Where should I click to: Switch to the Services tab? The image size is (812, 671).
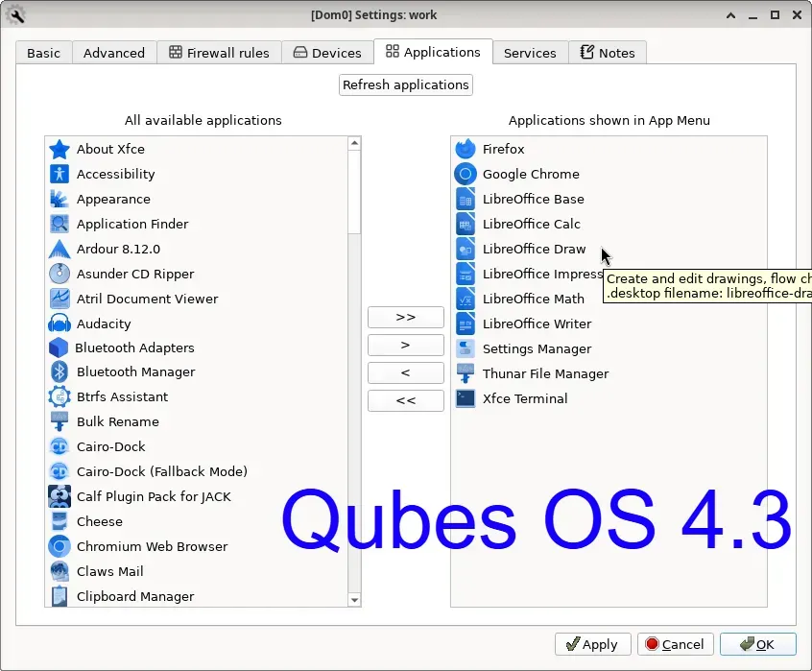click(x=530, y=54)
